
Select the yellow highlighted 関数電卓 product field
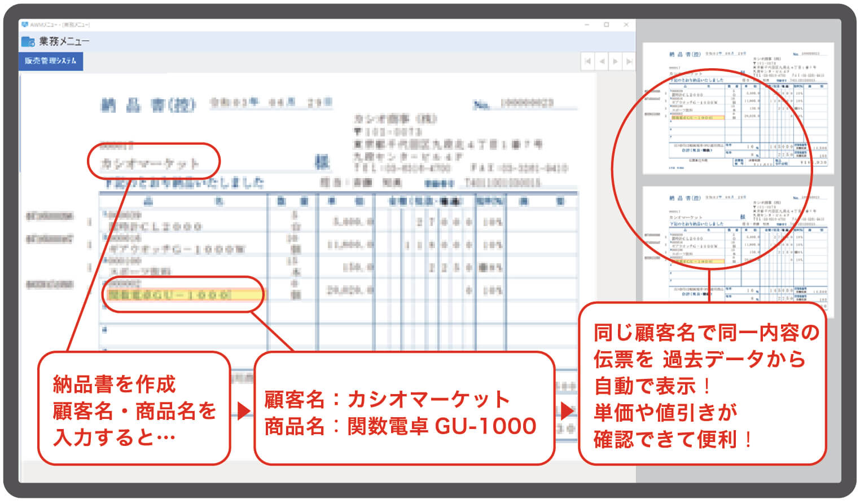point(185,295)
